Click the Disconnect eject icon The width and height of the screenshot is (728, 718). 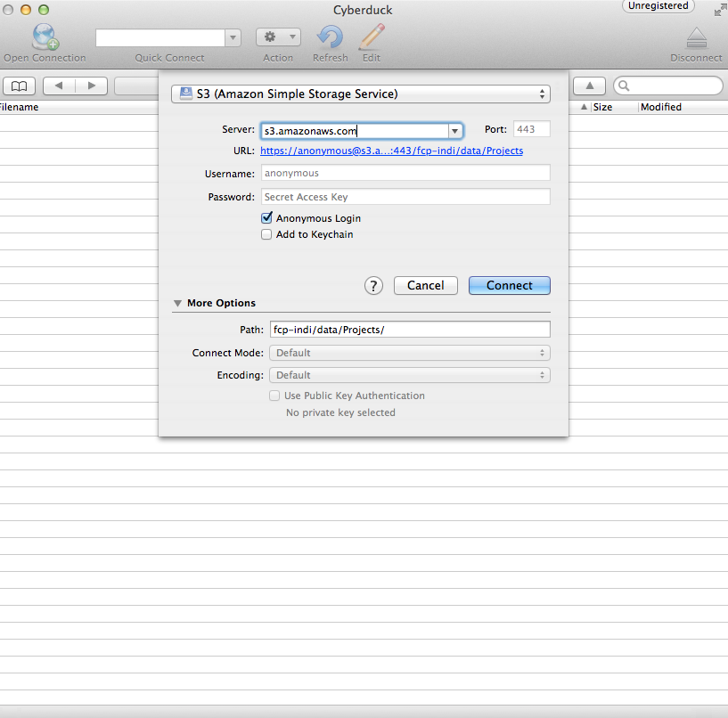point(696,38)
